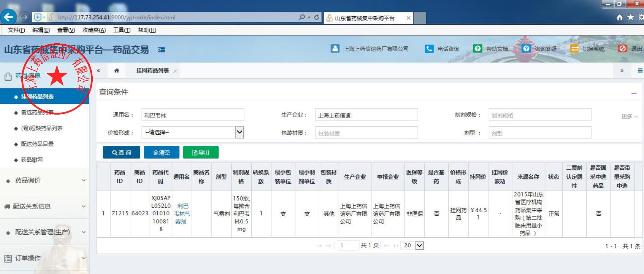Viewport: 644px width, 274px height.
Task: Go to home tab icon
Action: [x=116, y=71]
